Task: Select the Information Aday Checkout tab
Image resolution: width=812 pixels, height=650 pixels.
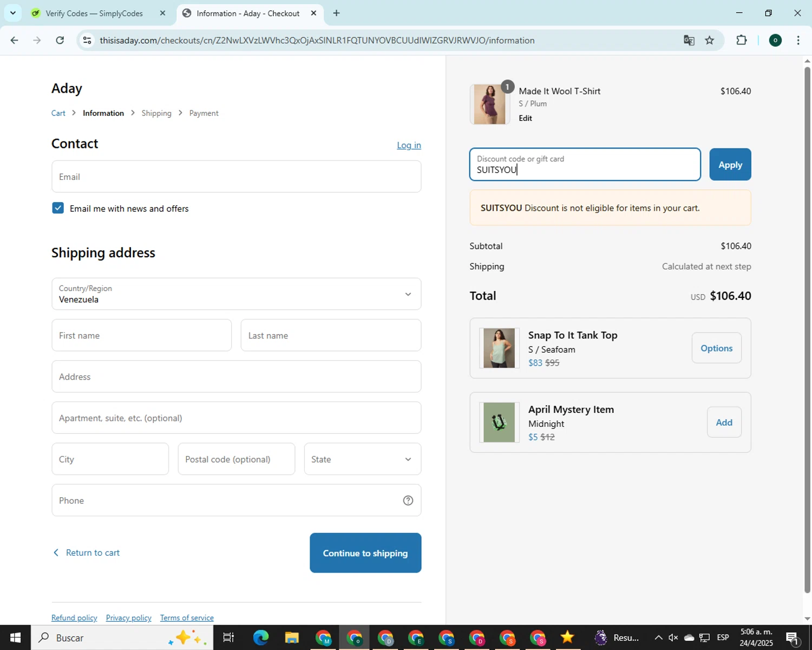Action: 248,13
